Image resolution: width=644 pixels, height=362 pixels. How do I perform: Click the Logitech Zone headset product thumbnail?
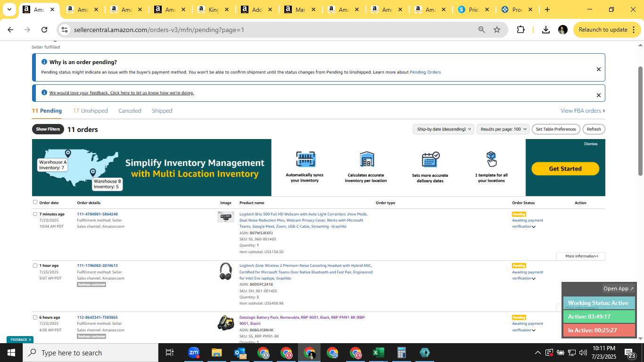click(x=226, y=271)
